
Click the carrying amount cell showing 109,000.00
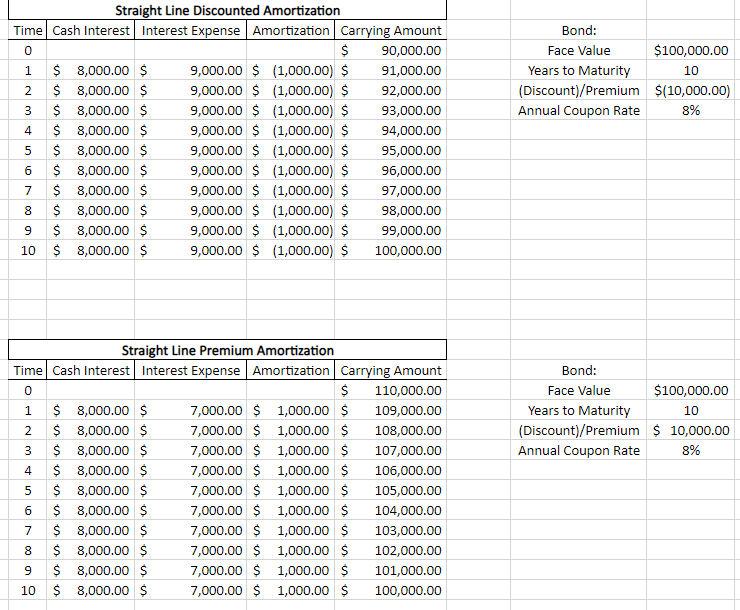pyautogui.click(x=390, y=410)
